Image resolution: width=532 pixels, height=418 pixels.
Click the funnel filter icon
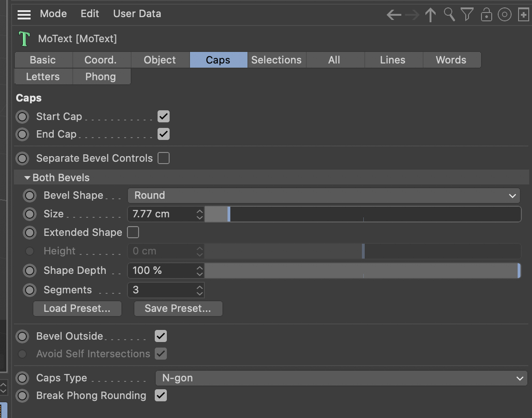pyautogui.click(x=467, y=15)
